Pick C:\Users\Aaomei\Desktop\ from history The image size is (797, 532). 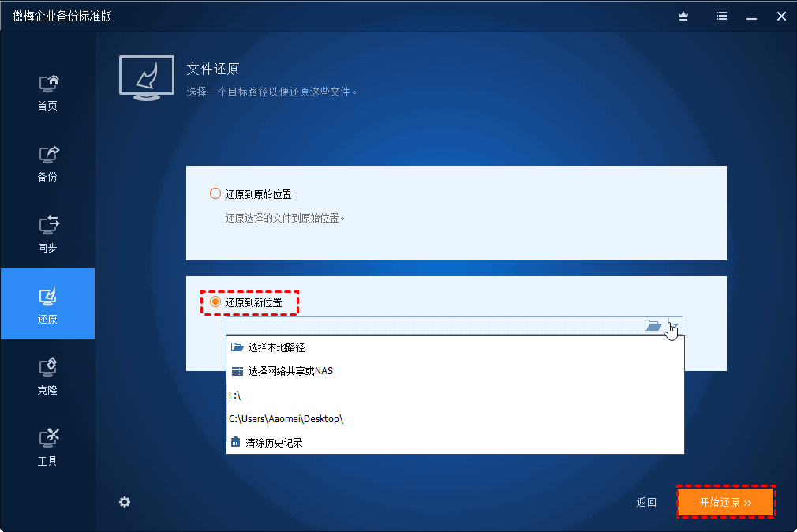pyautogui.click(x=455, y=419)
